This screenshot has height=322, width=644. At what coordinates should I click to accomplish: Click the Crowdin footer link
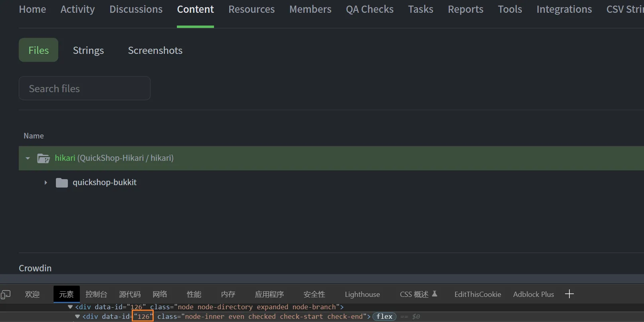pyautogui.click(x=35, y=268)
